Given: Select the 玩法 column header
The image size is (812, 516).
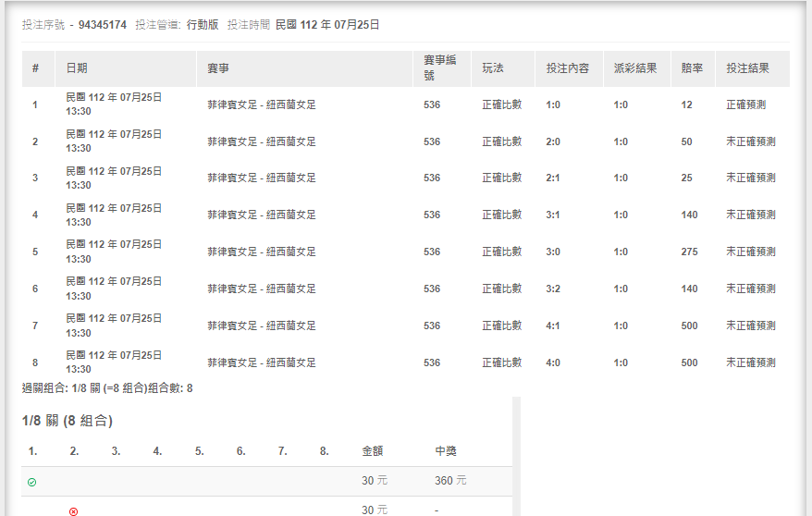Looking at the screenshot, I should [493, 68].
